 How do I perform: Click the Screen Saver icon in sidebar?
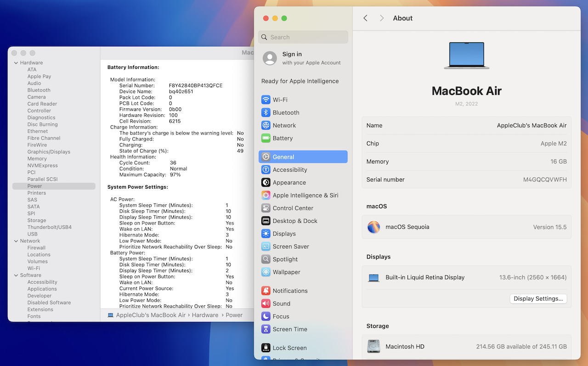pyautogui.click(x=266, y=247)
